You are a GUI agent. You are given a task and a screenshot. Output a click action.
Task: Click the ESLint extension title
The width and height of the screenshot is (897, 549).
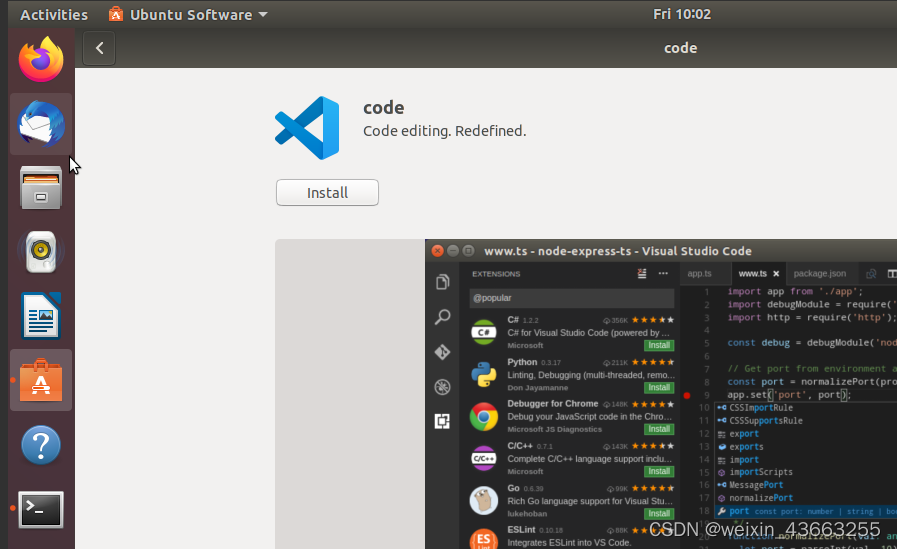click(x=521, y=530)
